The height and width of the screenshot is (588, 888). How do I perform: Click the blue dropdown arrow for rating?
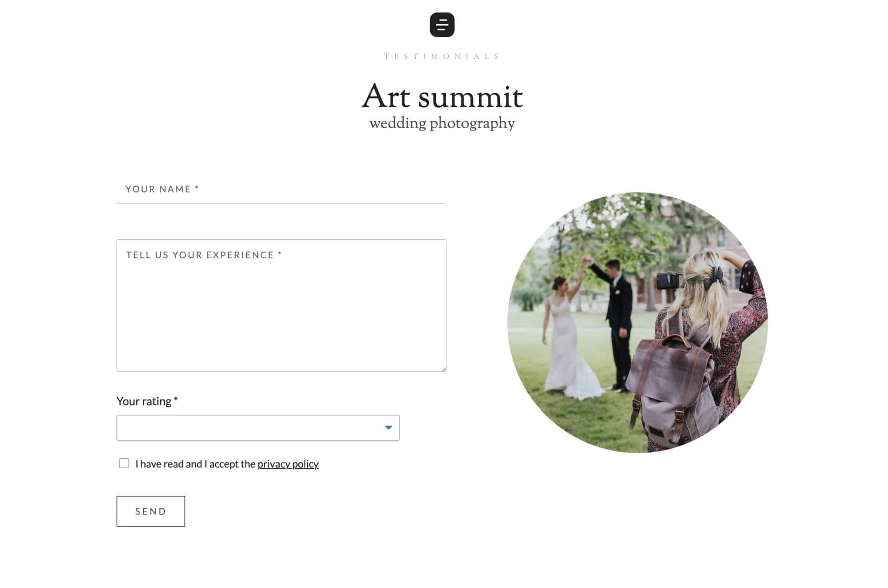(x=388, y=428)
